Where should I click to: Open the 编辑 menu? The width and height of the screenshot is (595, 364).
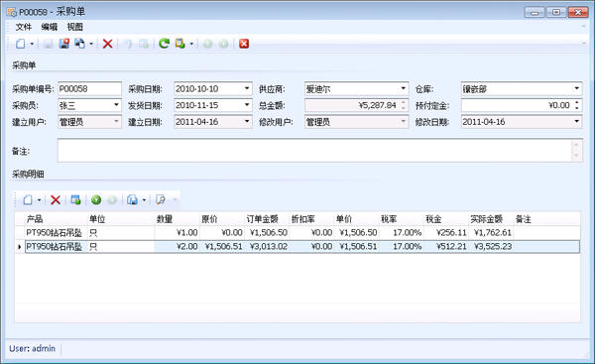pyautogui.click(x=50, y=27)
